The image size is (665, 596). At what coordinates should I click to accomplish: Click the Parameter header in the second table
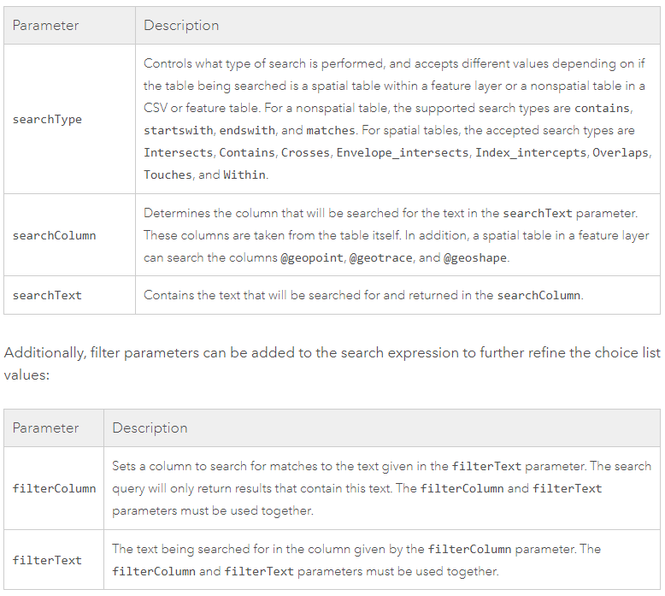45,428
